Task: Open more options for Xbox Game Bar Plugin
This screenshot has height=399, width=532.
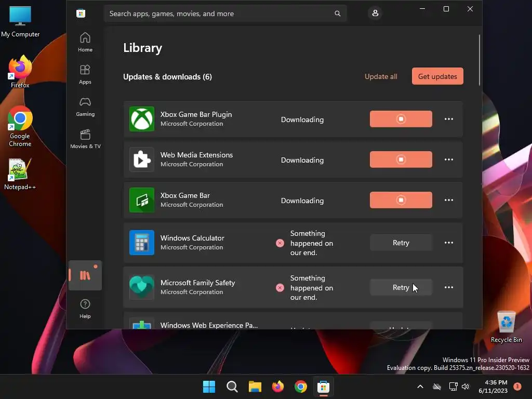Action: [448, 119]
